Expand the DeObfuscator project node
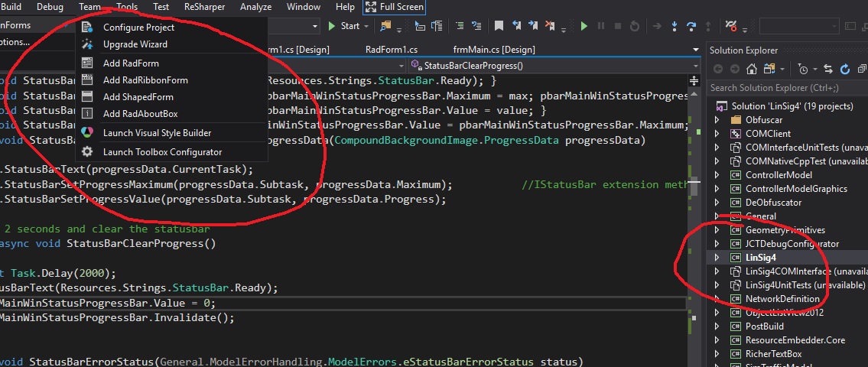 [x=717, y=202]
